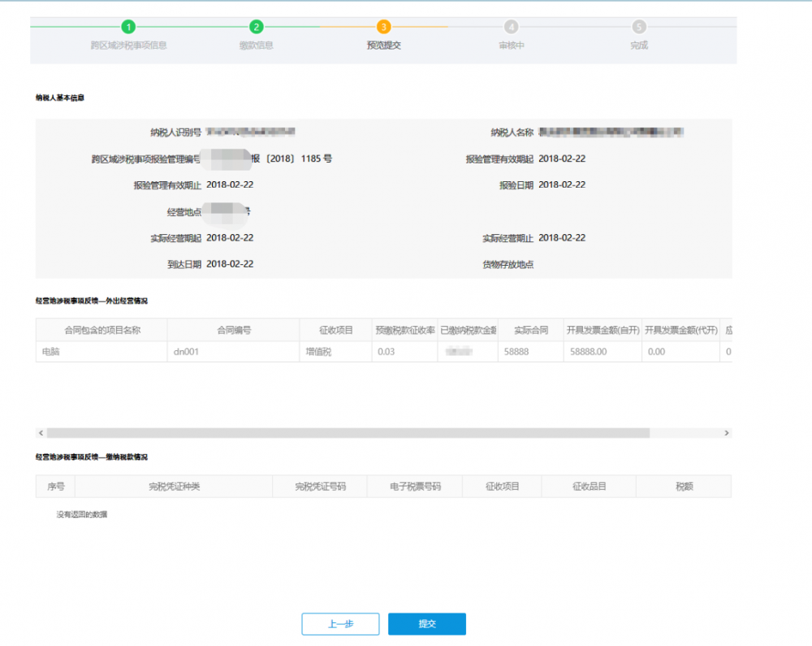Click the 电子税票号码 column header

[414, 487]
